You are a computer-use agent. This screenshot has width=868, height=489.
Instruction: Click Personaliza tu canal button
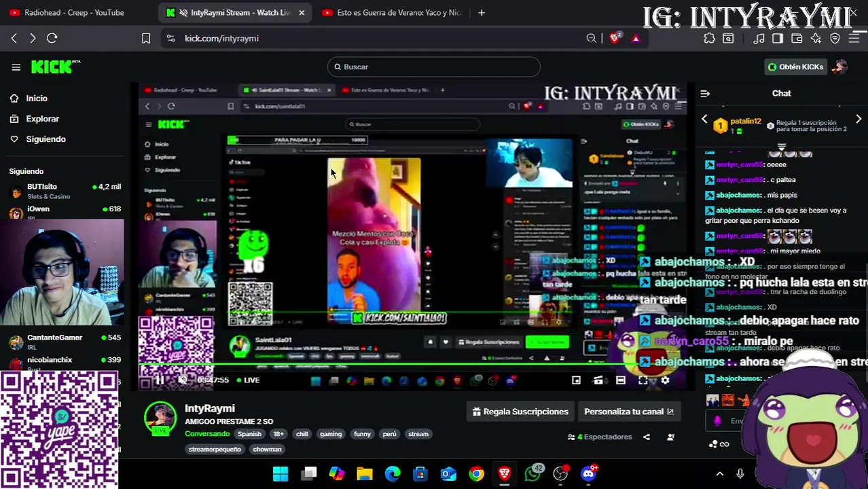629,412
